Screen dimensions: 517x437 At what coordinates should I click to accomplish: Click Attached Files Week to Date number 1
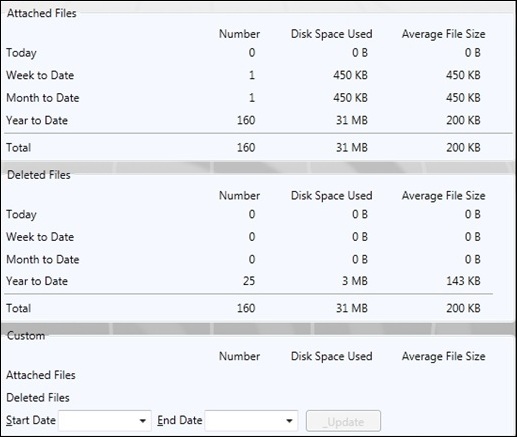tap(252, 75)
